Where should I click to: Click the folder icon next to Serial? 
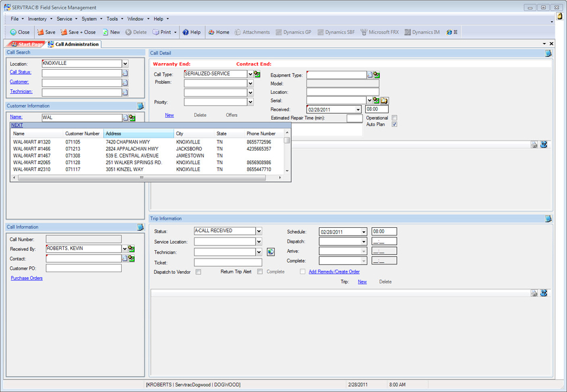[x=384, y=100]
